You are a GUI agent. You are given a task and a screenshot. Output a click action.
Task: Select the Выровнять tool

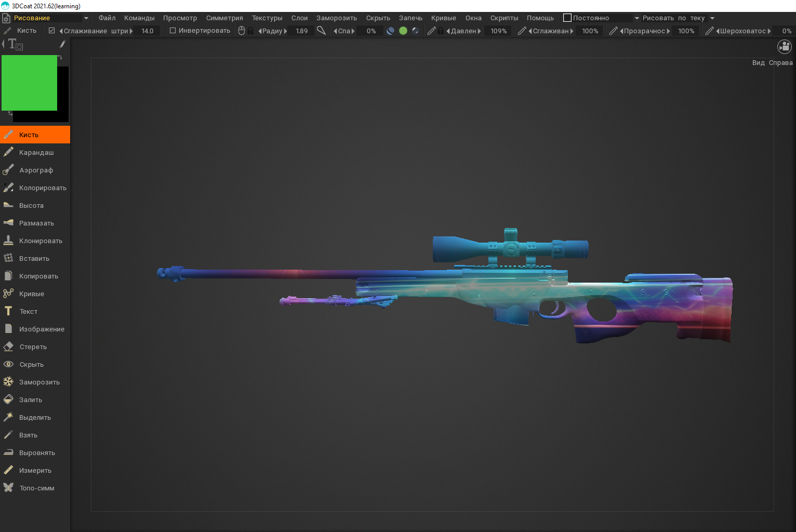[x=35, y=453]
